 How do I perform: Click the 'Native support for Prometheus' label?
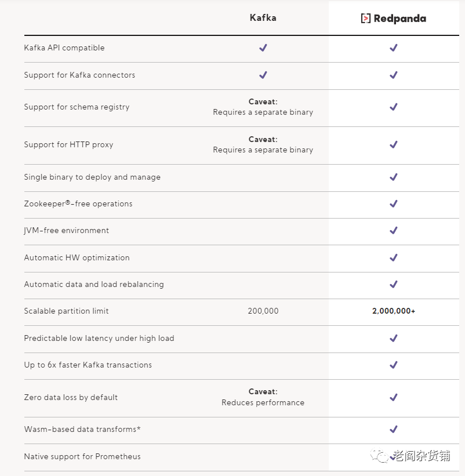coord(82,456)
